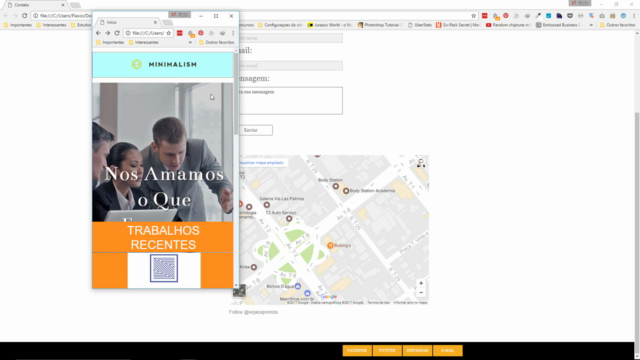This screenshot has height=360, width=640.
Task: Click the TWITTER footer button
Action: click(x=387, y=351)
